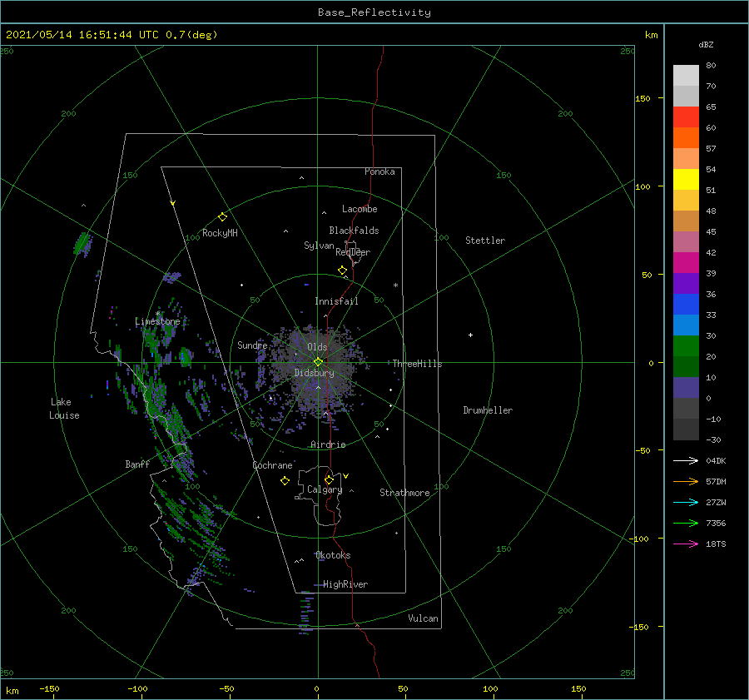The height and width of the screenshot is (700, 749).
Task: Click the orange 57DM arrow legend icon
Action: pyautogui.click(x=686, y=481)
